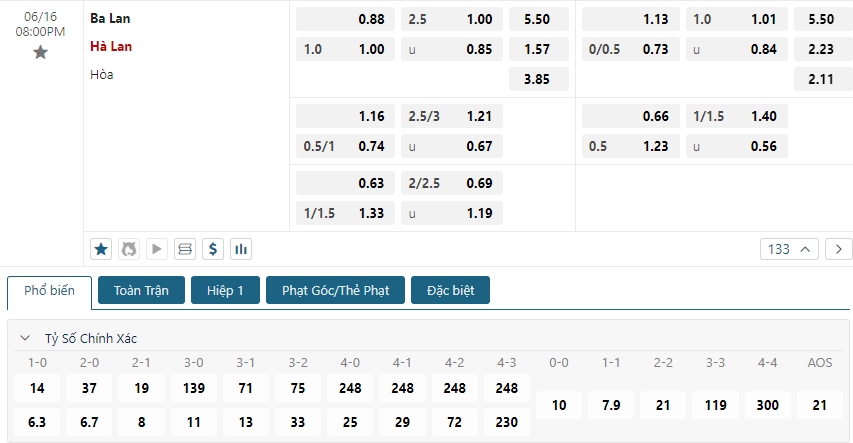Click the stacked-rows bet builder icon

[x=184, y=248]
